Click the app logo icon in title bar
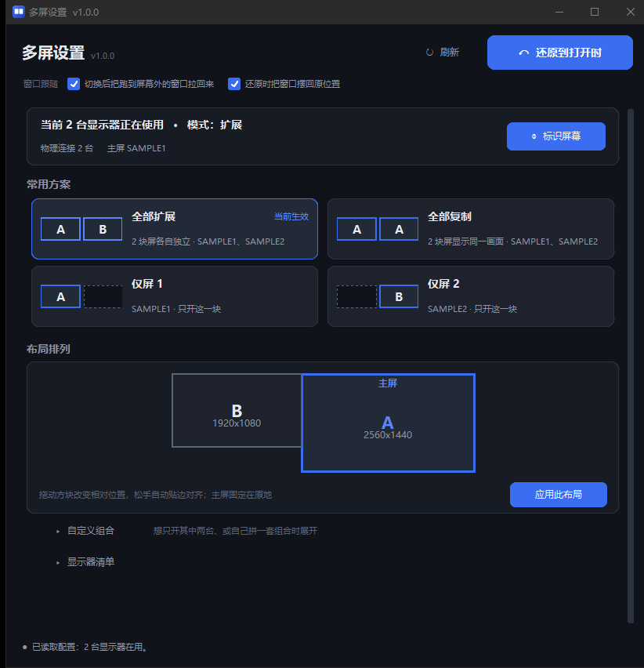The height and width of the screenshot is (668, 644). [19, 12]
